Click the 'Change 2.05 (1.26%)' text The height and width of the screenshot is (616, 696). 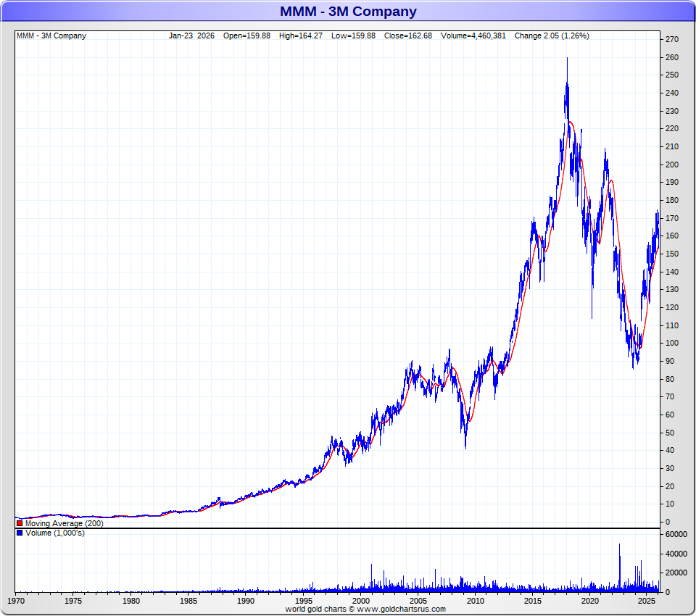(x=552, y=36)
